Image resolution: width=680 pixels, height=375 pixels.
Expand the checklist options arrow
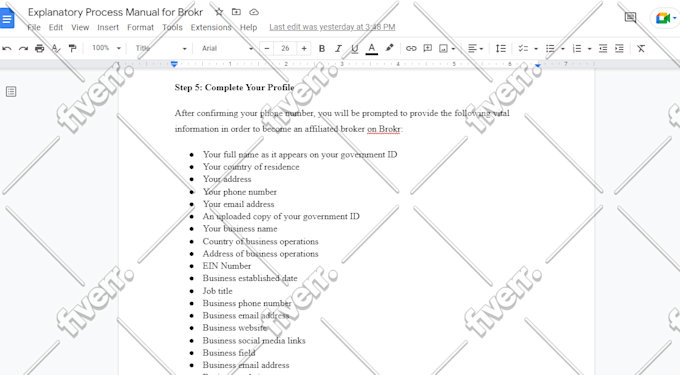(536, 49)
